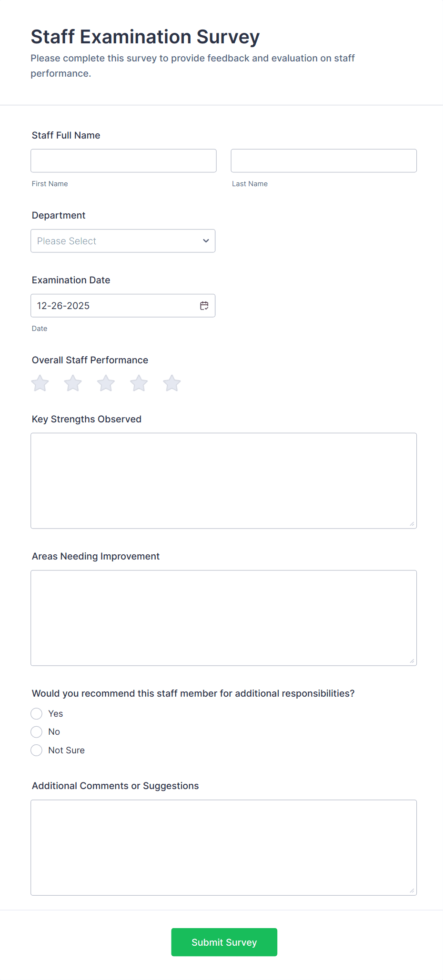The height and width of the screenshot is (980, 443).
Task: Rate overall staff performance five stars
Action: pyautogui.click(x=171, y=383)
